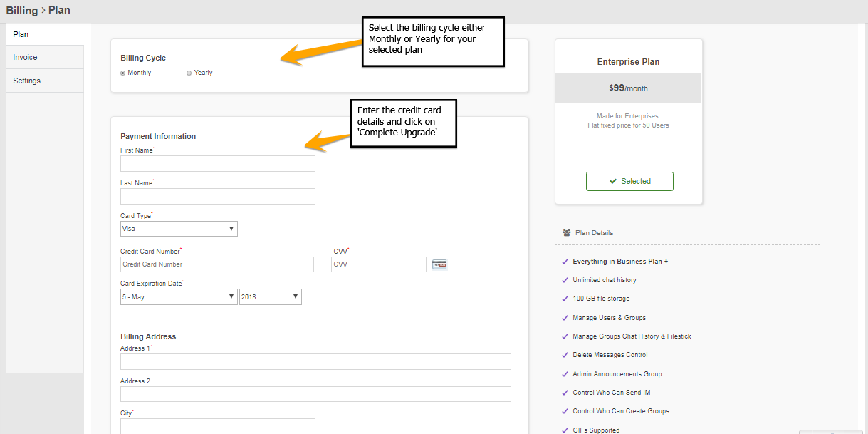868x434 pixels.
Task: Click 'Flat fixed price for 50 Users' text
Action: (627, 125)
